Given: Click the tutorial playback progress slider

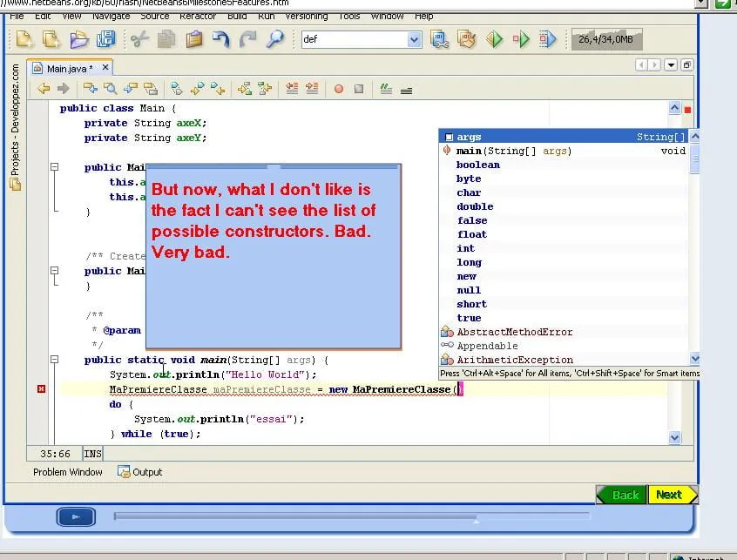Looking at the screenshot, I should point(352,516).
